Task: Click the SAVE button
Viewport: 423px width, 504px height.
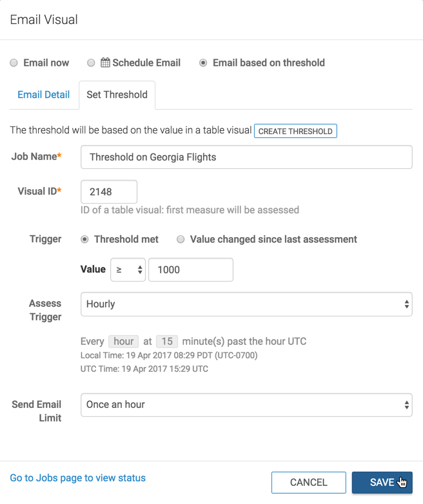Action: coord(382,482)
